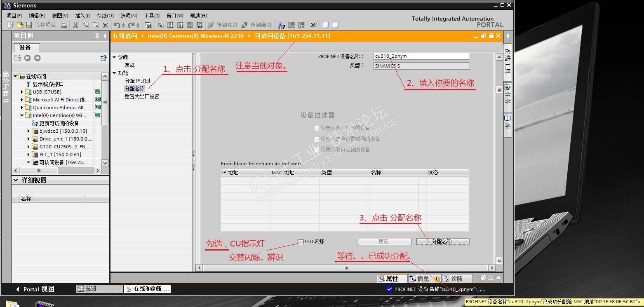The height and width of the screenshot is (307, 644).
Task: Expand the Microsoft Wi-Fi Direct tree node
Action: (22, 100)
